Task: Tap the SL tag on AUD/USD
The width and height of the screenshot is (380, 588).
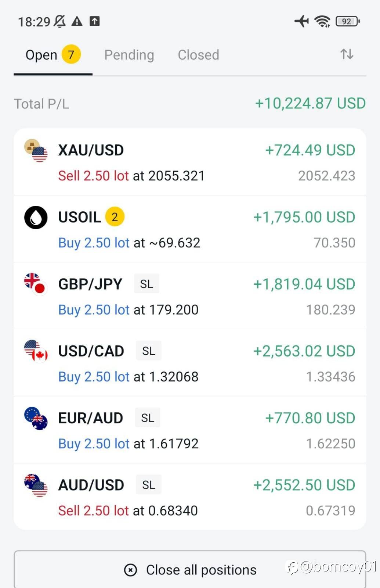Action: pos(149,485)
